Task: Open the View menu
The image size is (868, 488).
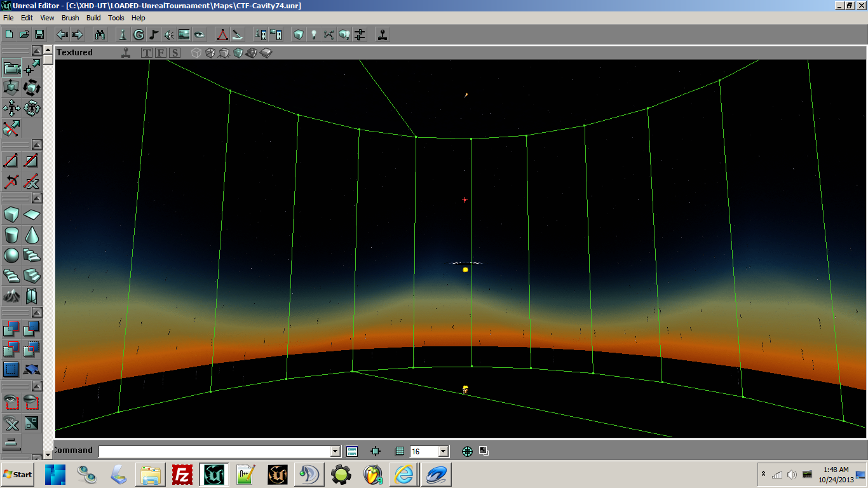Action: pyautogui.click(x=47, y=18)
